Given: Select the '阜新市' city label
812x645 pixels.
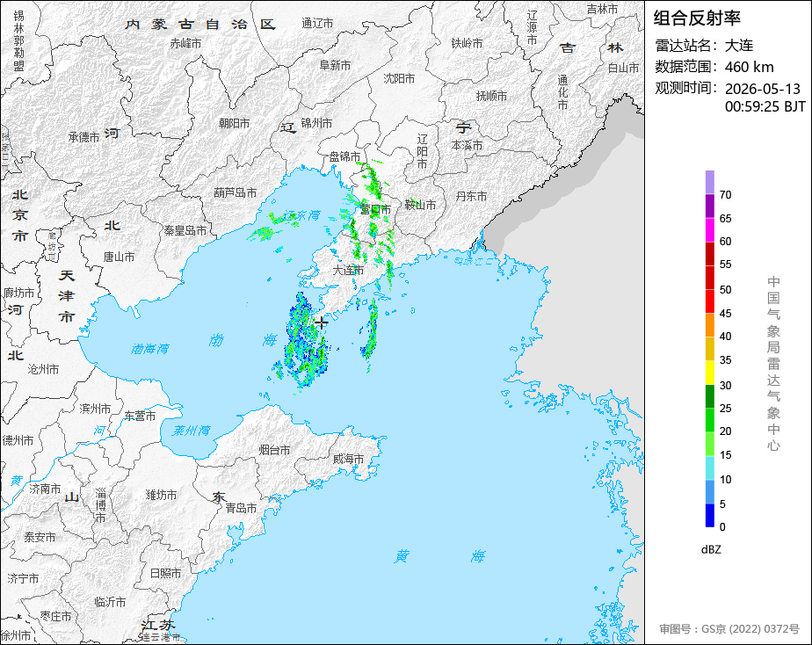Looking at the screenshot, I should click(335, 65).
